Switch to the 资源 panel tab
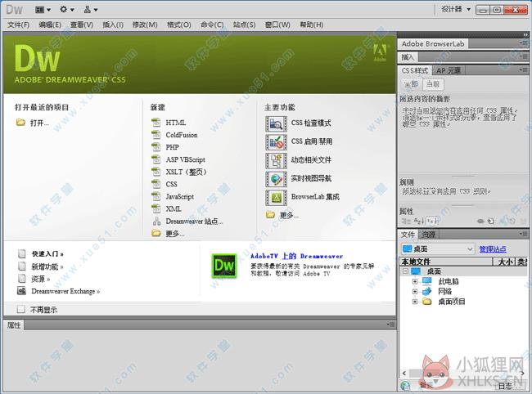 pyautogui.click(x=429, y=235)
